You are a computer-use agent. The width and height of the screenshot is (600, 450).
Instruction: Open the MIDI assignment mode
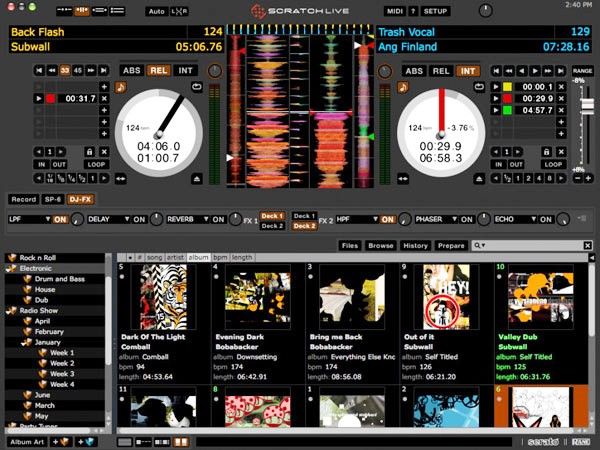(395, 11)
